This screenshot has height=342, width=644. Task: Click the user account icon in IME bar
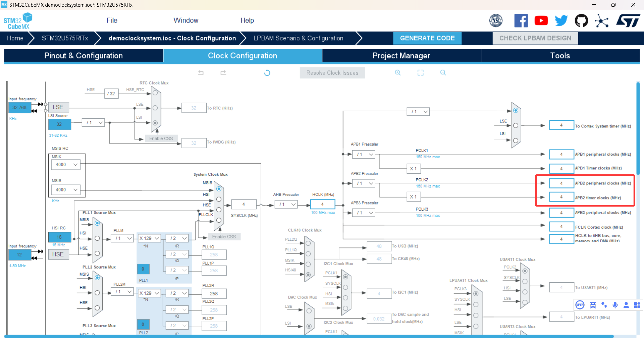(626, 305)
